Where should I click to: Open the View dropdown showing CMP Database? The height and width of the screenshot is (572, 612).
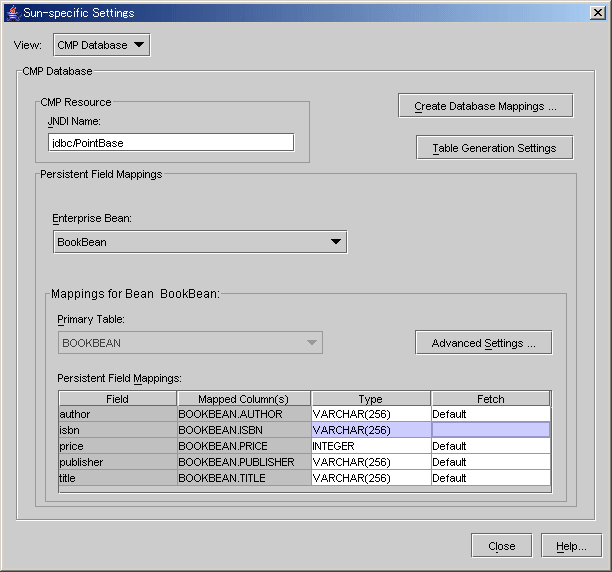[101, 45]
